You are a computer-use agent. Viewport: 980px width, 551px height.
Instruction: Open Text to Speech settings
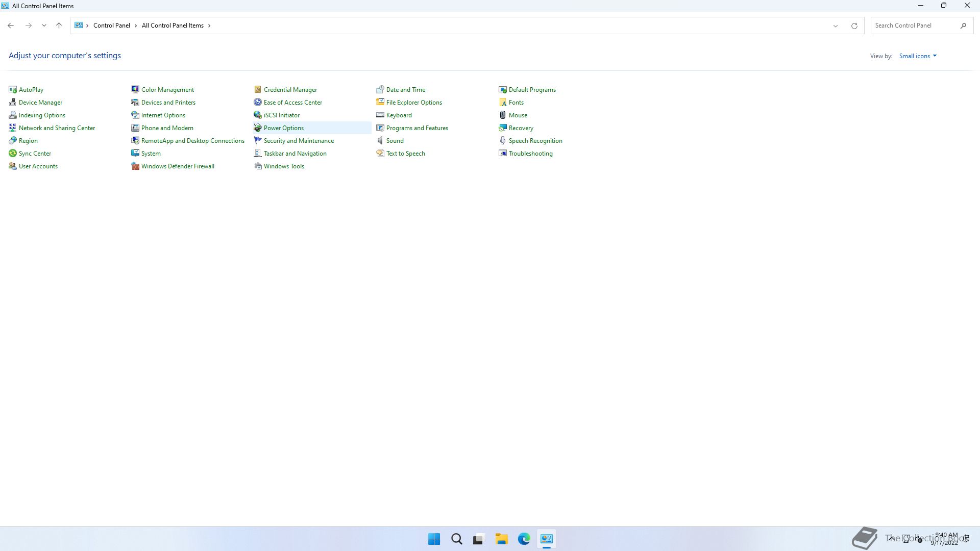pos(406,154)
